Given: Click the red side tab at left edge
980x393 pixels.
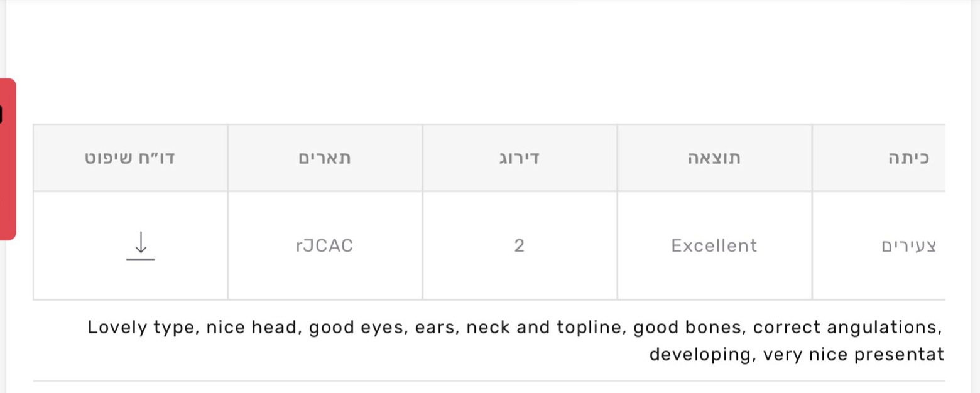Looking at the screenshot, I should (x=8, y=159).
